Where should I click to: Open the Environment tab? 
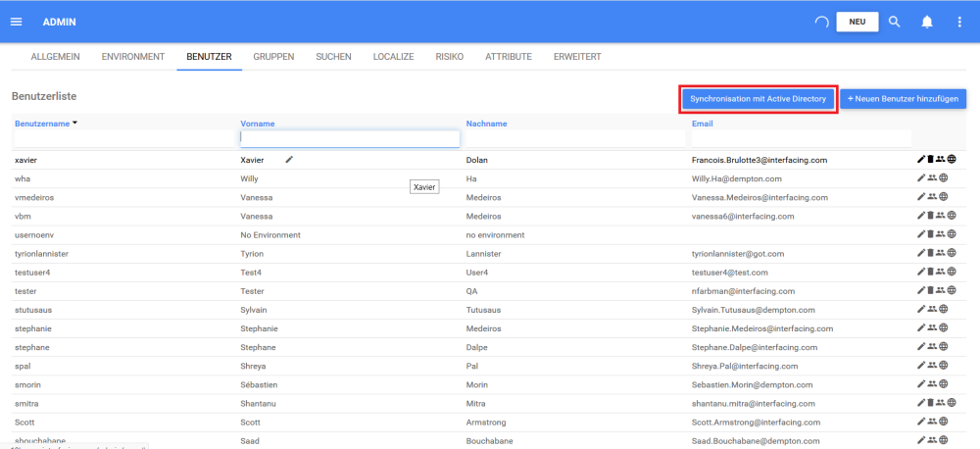133,57
